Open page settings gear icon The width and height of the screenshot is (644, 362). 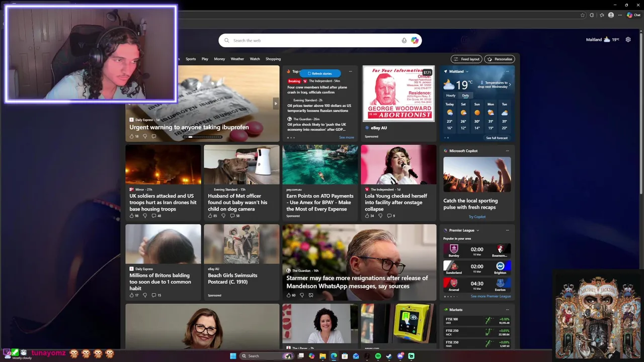coord(628,39)
